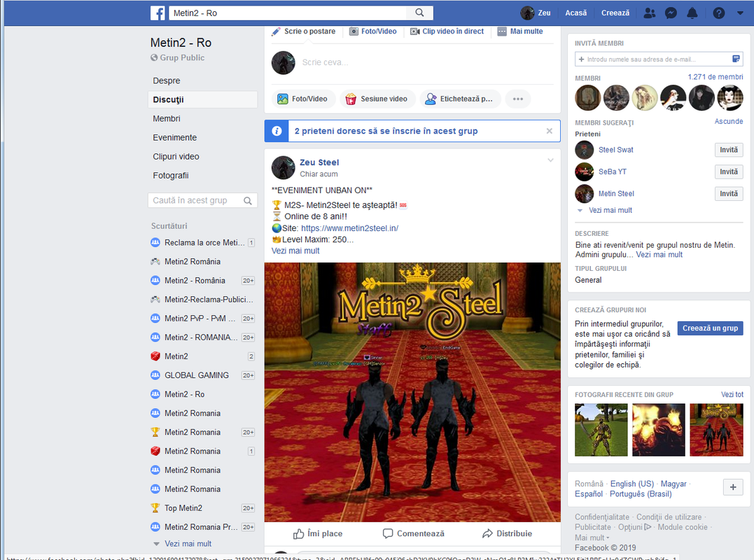
Task: Go to Acasă home link
Action: (575, 13)
